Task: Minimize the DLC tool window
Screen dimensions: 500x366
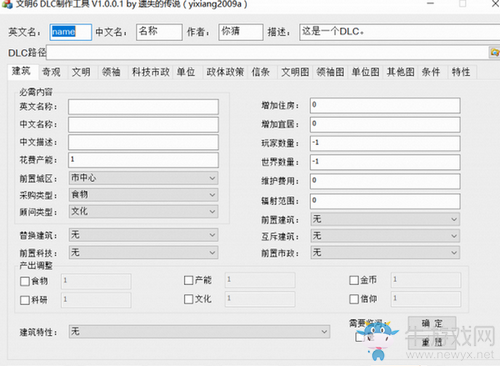Action: (x=430, y=4)
